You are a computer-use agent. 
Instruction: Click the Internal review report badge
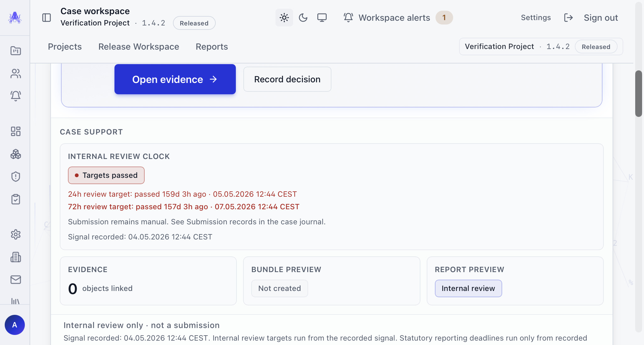pos(468,288)
